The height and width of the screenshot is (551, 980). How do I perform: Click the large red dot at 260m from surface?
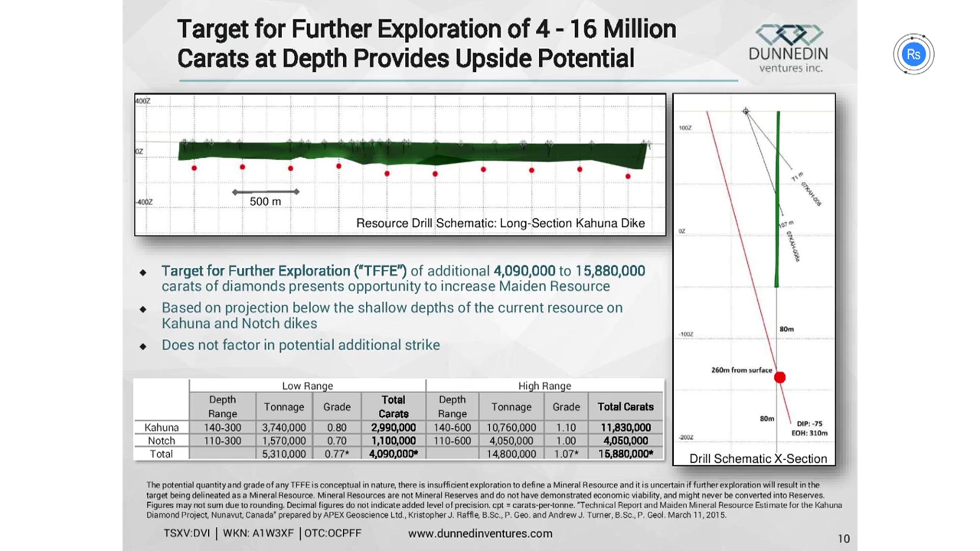[x=780, y=377]
